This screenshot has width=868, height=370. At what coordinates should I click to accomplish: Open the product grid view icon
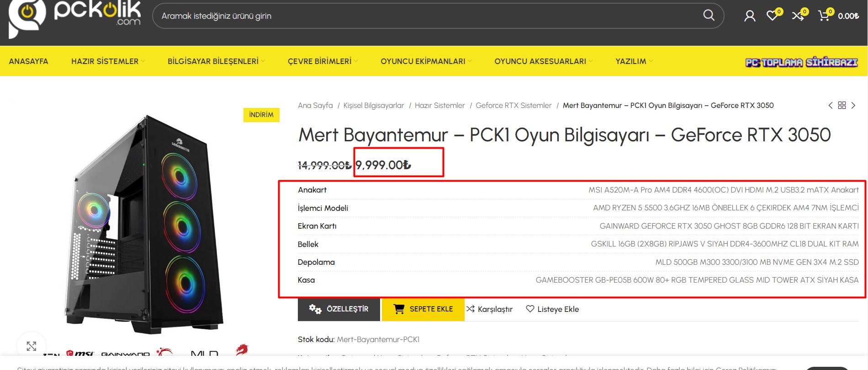tap(842, 105)
